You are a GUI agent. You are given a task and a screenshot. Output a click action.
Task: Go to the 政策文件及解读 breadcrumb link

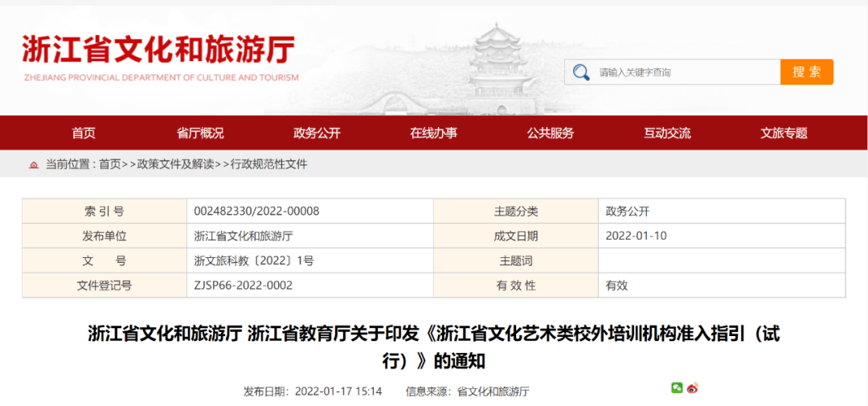pyautogui.click(x=175, y=164)
